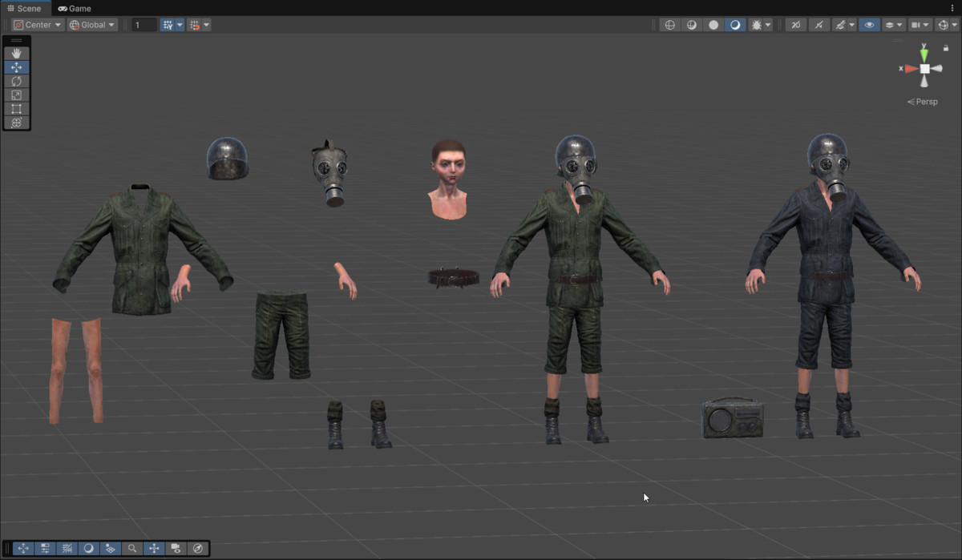This screenshot has height=560, width=962.
Task: Click the green Y axis gizmo cone
Action: 924,54
